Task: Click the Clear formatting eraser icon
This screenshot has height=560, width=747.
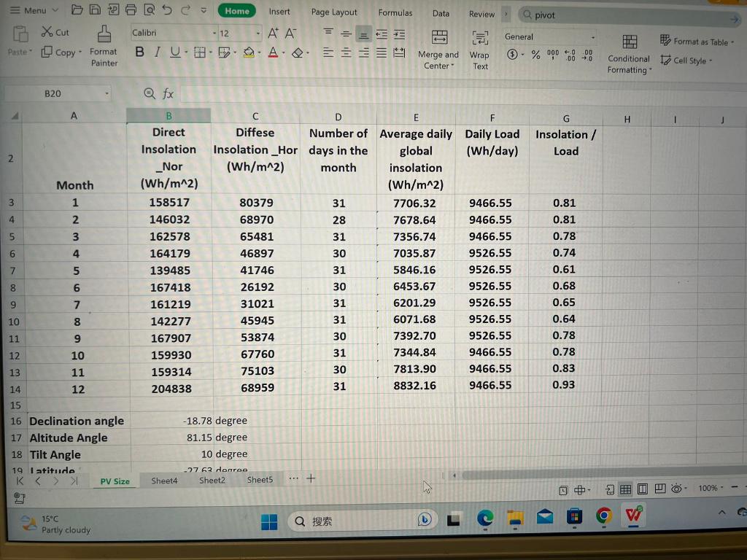Action: 298,52
